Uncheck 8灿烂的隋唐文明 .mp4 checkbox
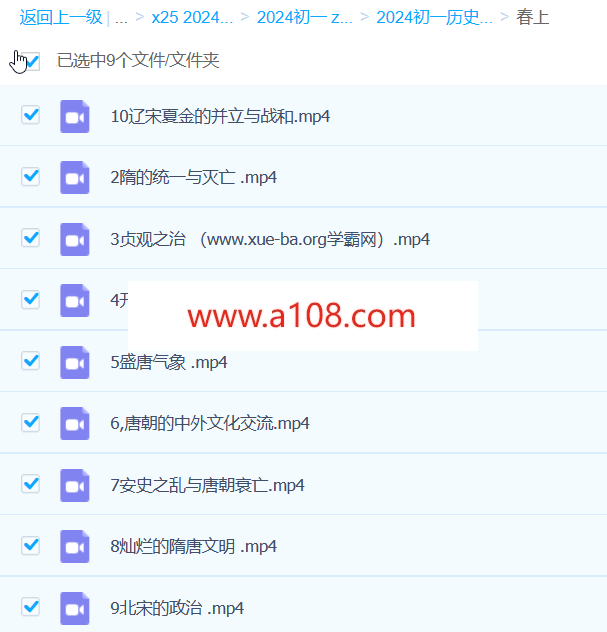607x632 pixels. (x=31, y=545)
